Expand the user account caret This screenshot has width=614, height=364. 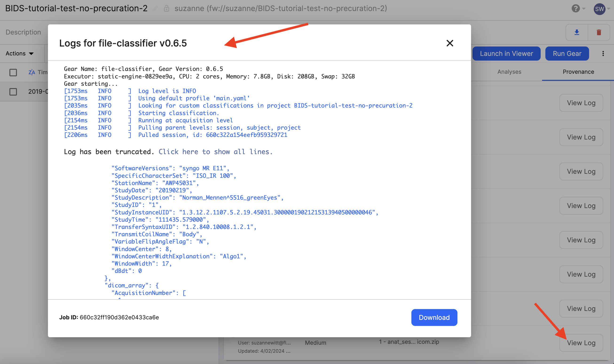tap(609, 9)
